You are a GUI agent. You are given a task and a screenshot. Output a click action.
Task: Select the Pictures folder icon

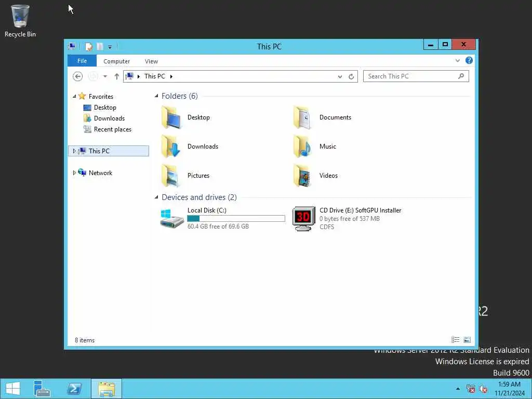pos(171,176)
